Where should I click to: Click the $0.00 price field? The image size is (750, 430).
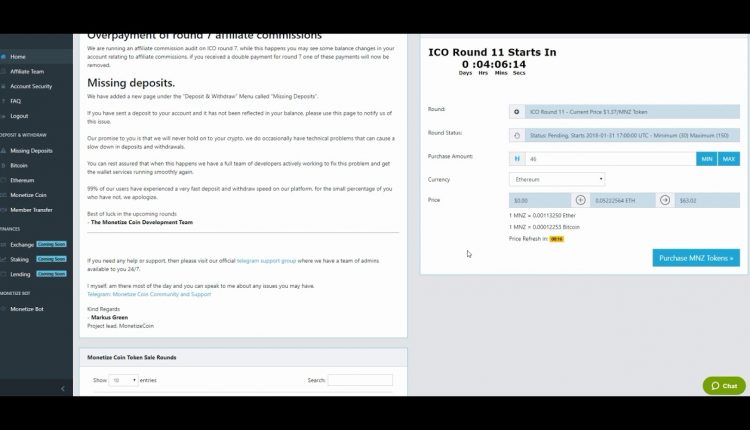point(540,200)
